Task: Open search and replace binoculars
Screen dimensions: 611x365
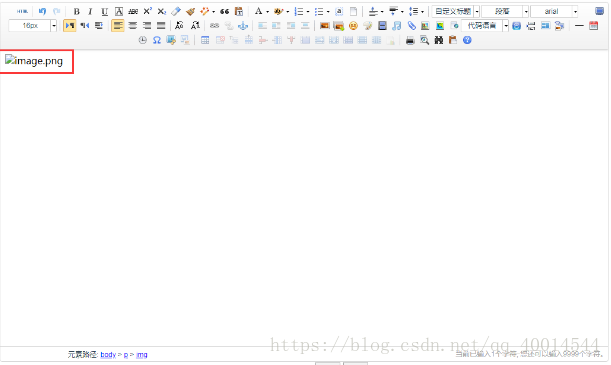Action: click(x=439, y=40)
